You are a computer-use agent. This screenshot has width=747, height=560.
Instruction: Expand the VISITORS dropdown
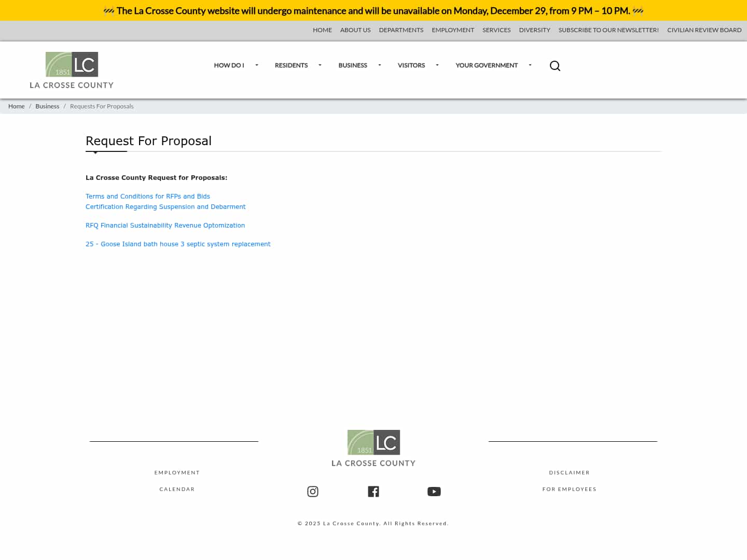[411, 65]
